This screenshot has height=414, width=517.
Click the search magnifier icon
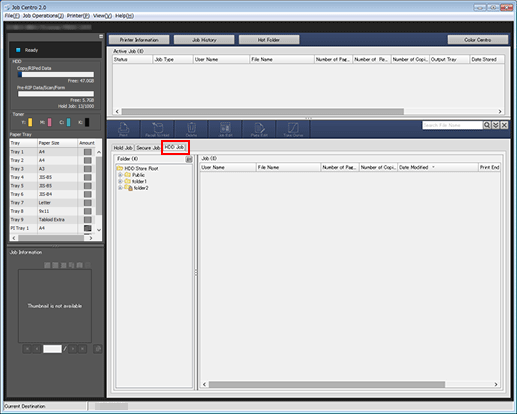[487, 125]
